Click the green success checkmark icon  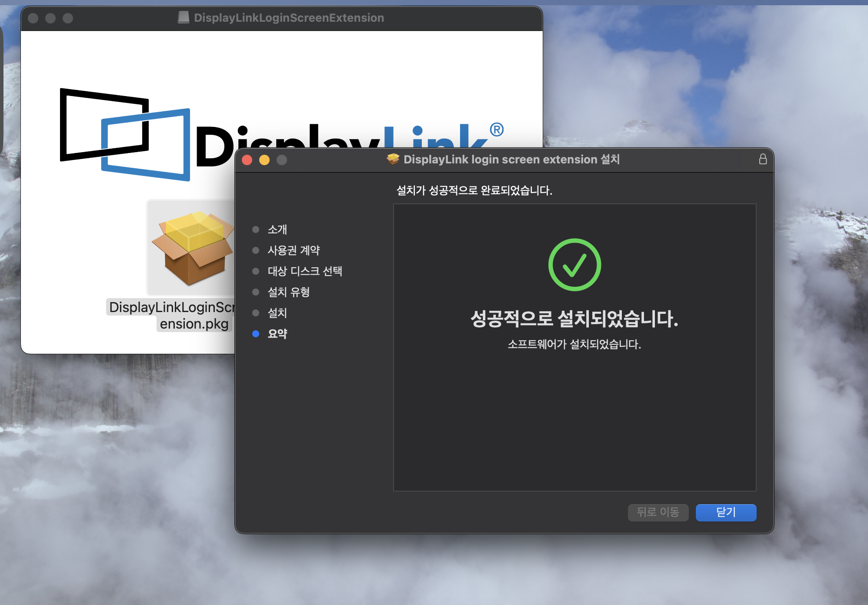[x=574, y=265]
